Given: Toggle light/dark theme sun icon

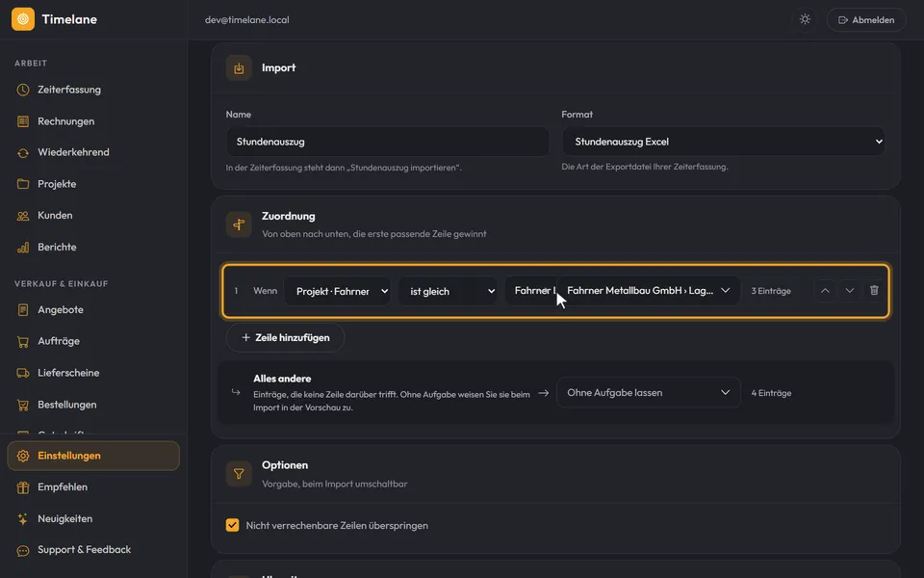Looking at the screenshot, I should [x=805, y=19].
